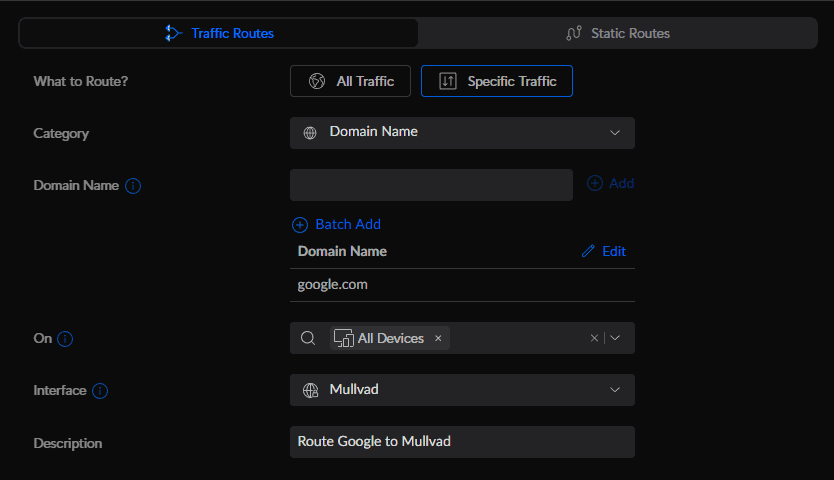Open the Static Routes tab

618,33
